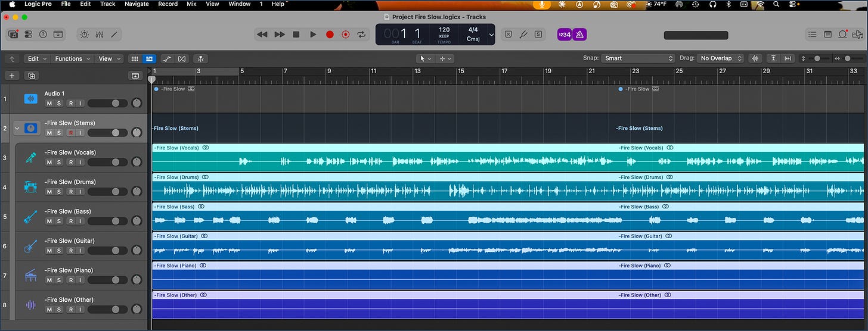Open the Drag mode No Overlap dropdown

coord(721,58)
